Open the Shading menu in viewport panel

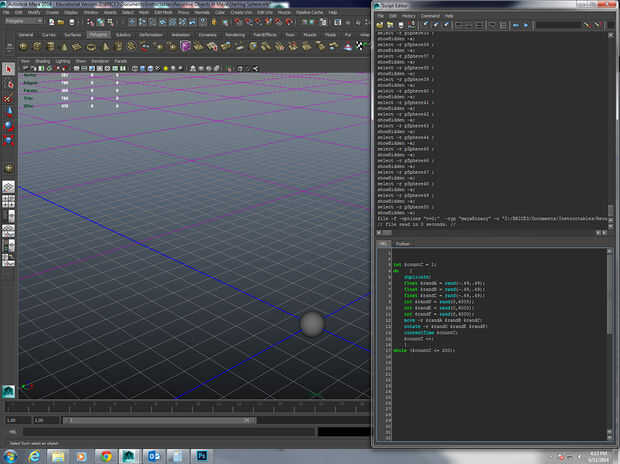44,61
